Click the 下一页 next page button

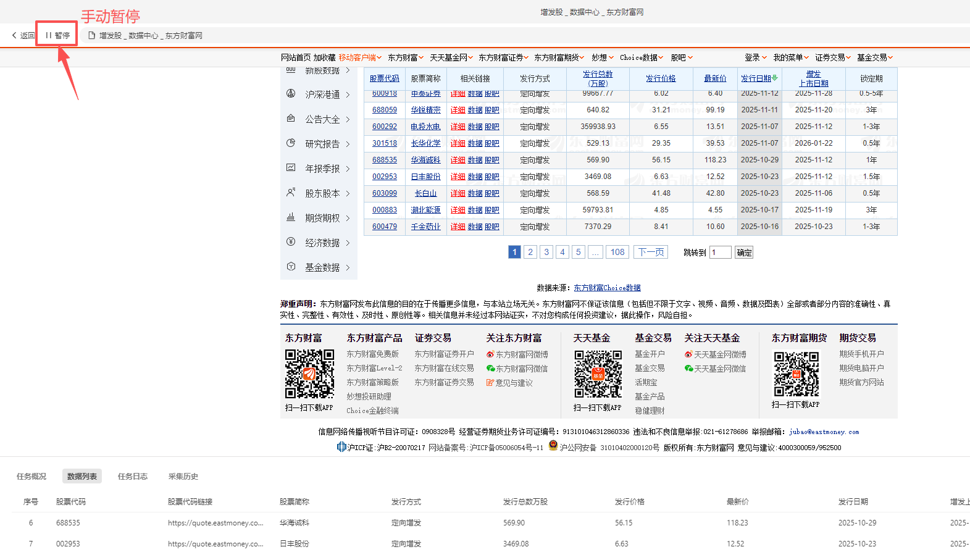[x=651, y=252]
